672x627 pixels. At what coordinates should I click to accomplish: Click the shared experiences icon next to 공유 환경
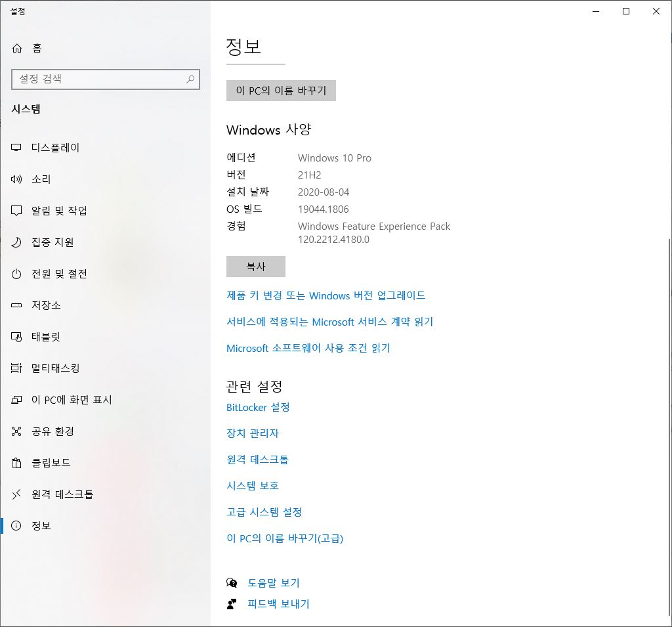pos(16,431)
